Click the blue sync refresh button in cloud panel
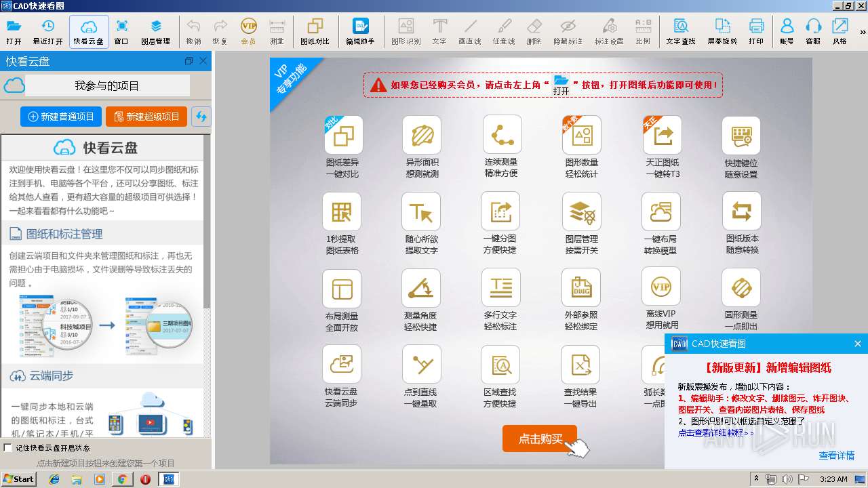This screenshot has height=488, width=868. 201,117
